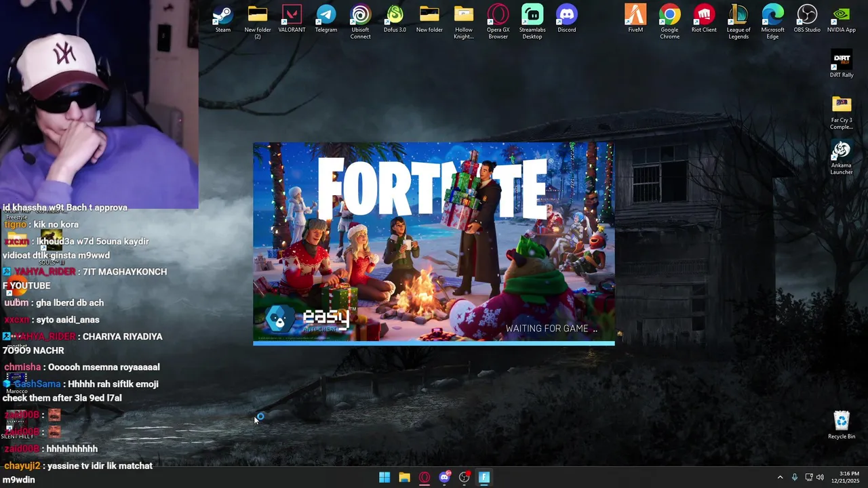This screenshot has width=868, height=488.
Task: Open the Microsoft Edge desktop shortcut
Action: [x=772, y=22]
